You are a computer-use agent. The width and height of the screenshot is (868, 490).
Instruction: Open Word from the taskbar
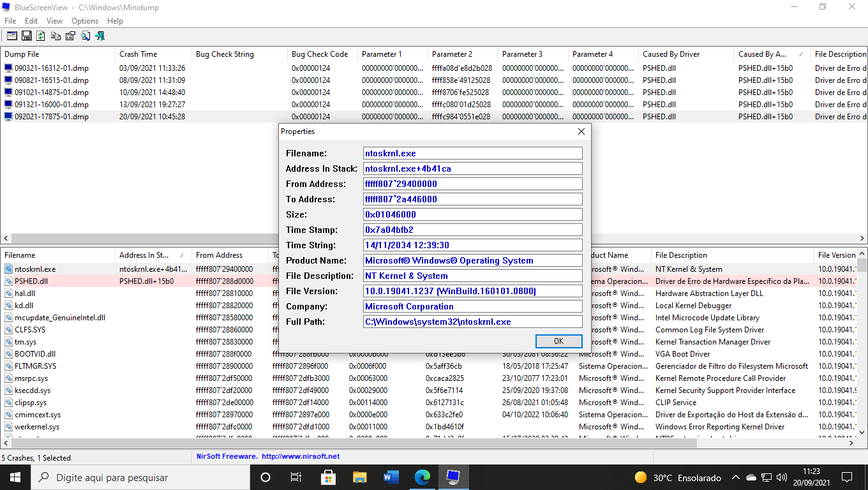[x=391, y=477]
